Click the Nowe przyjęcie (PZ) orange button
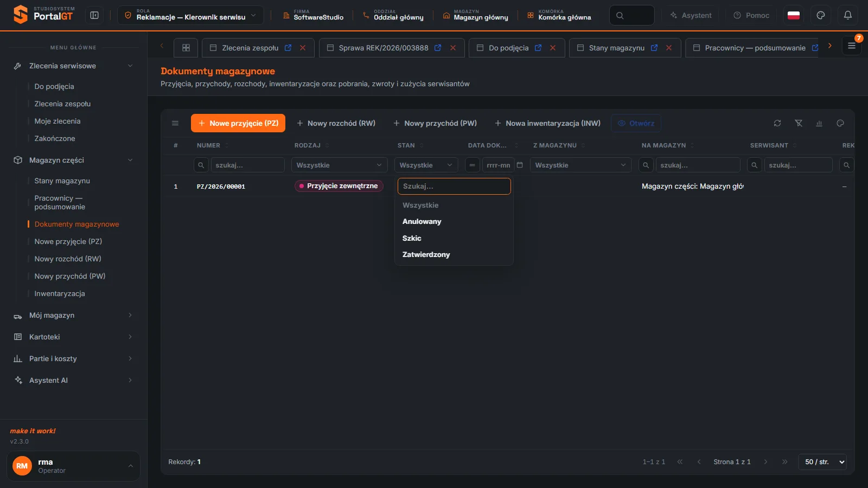The width and height of the screenshot is (868, 488). [x=238, y=123]
